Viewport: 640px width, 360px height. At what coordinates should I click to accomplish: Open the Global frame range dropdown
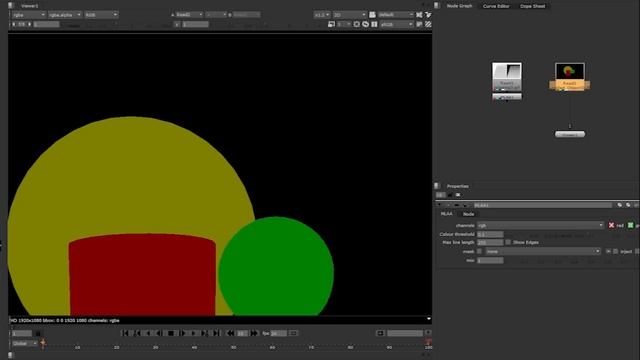click(x=24, y=344)
